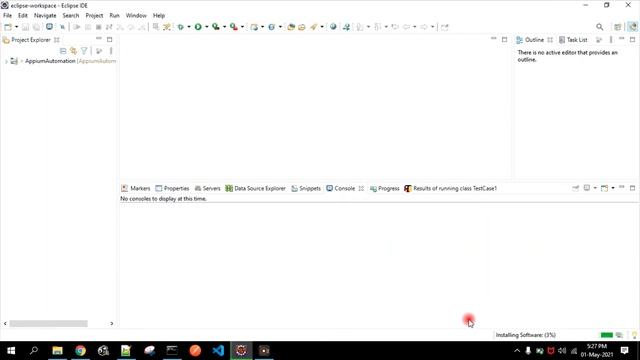Click the Open Perspective icon
The image size is (640, 360).
(x=618, y=27)
